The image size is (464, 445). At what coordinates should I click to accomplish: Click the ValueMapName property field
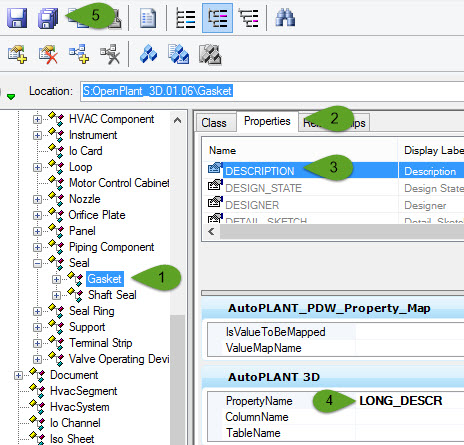pos(336,348)
